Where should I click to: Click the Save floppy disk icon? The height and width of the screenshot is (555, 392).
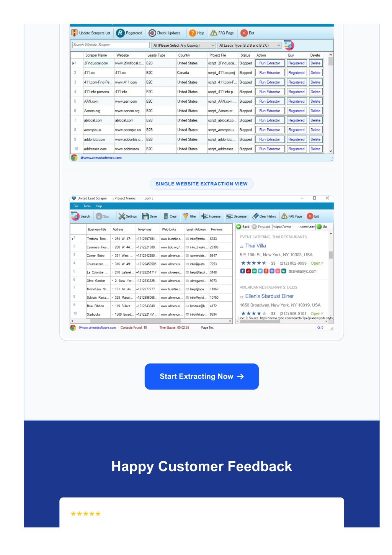145,216
